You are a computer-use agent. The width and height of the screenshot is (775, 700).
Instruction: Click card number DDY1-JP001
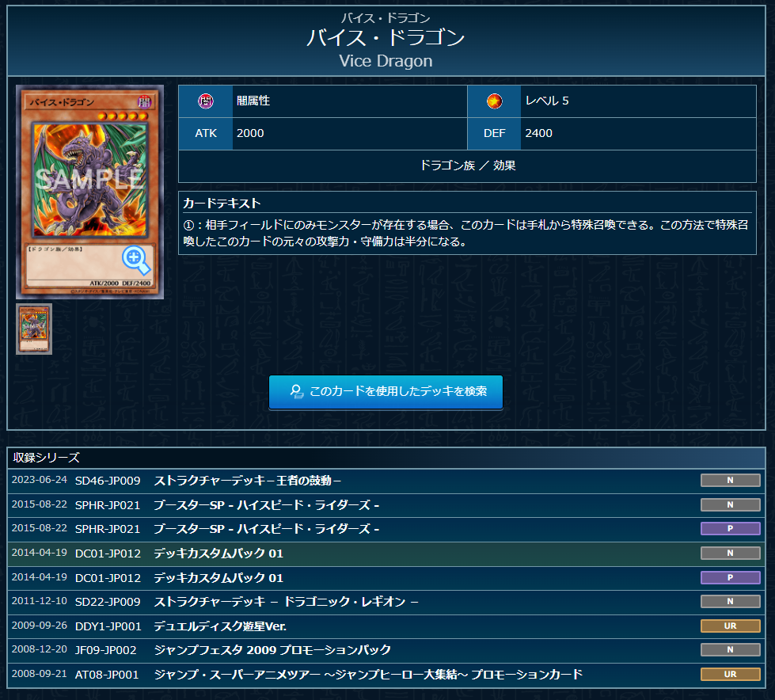[x=108, y=626]
